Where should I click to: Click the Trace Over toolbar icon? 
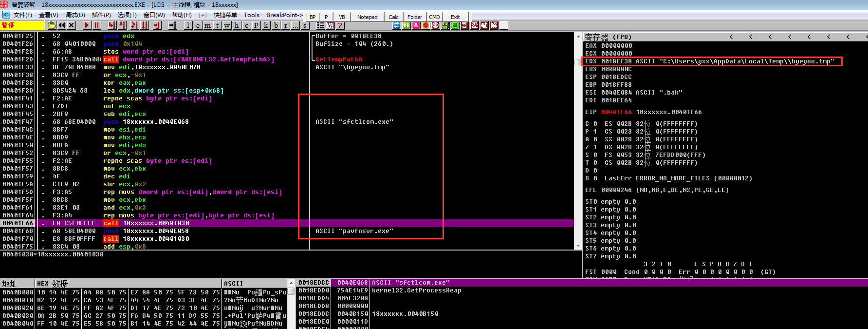(144, 25)
